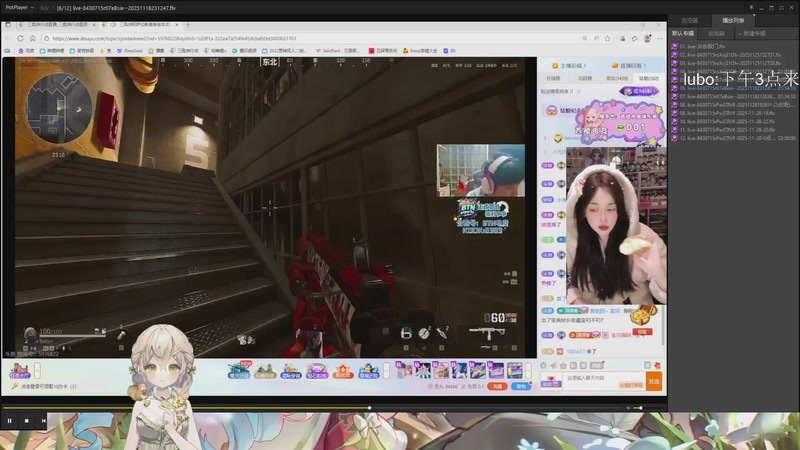Open the 任务大厅 task hall icon

pyautogui.click(x=19, y=370)
